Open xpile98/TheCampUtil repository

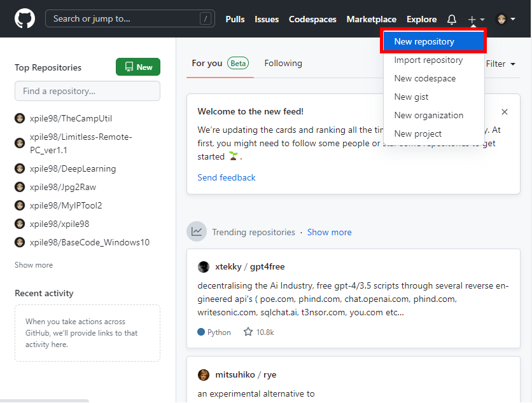pos(71,118)
